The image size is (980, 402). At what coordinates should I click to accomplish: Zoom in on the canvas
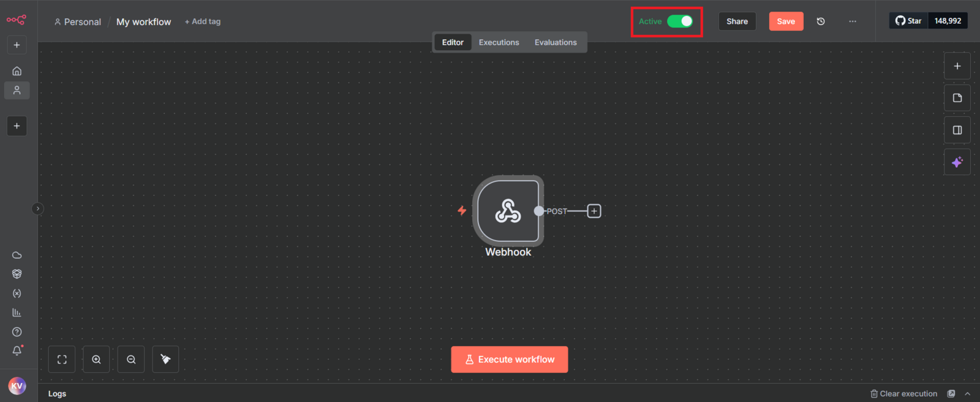pos(96,360)
